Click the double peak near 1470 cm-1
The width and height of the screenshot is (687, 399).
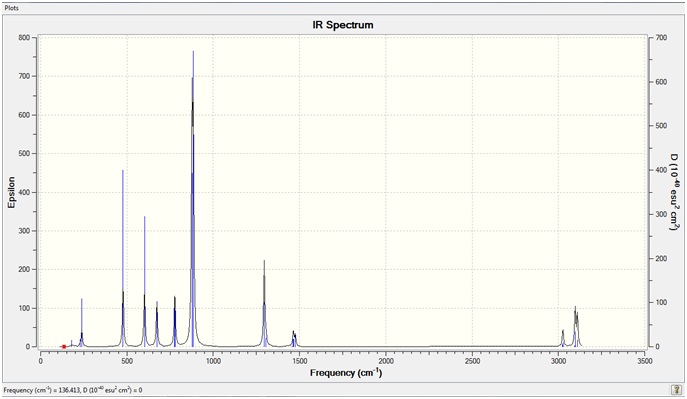click(x=294, y=339)
